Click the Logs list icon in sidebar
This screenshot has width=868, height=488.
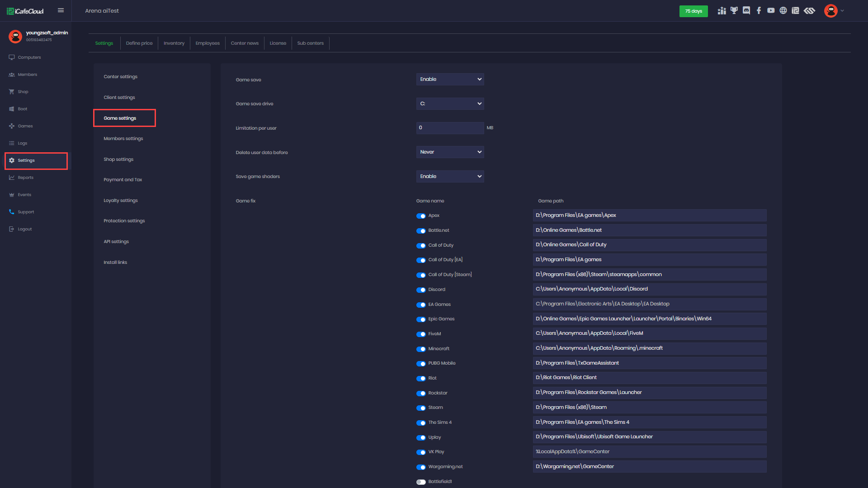pyautogui.click(x=12, y=143)
